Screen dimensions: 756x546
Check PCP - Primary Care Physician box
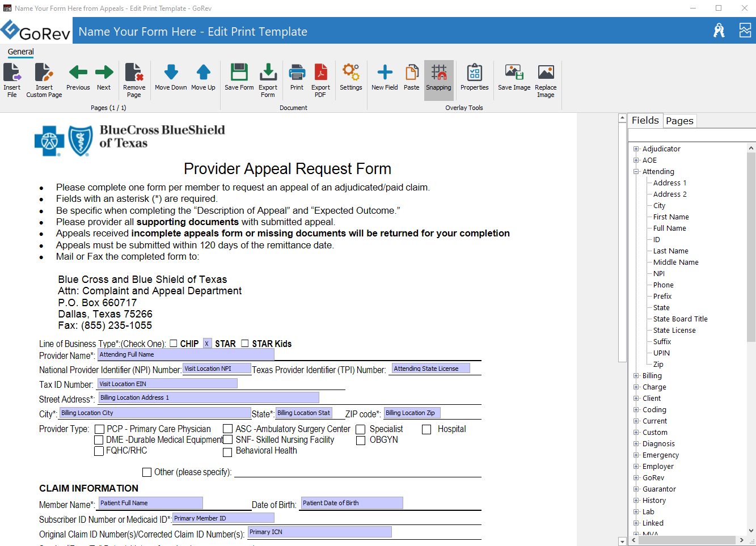(99, 429)
